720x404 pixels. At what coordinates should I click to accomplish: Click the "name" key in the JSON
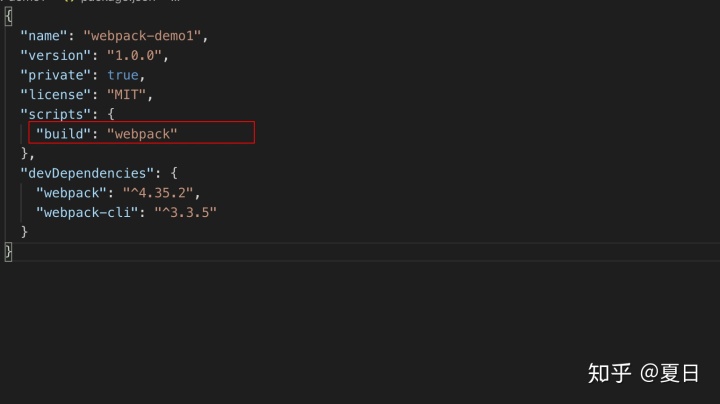[x=44, y=36]
